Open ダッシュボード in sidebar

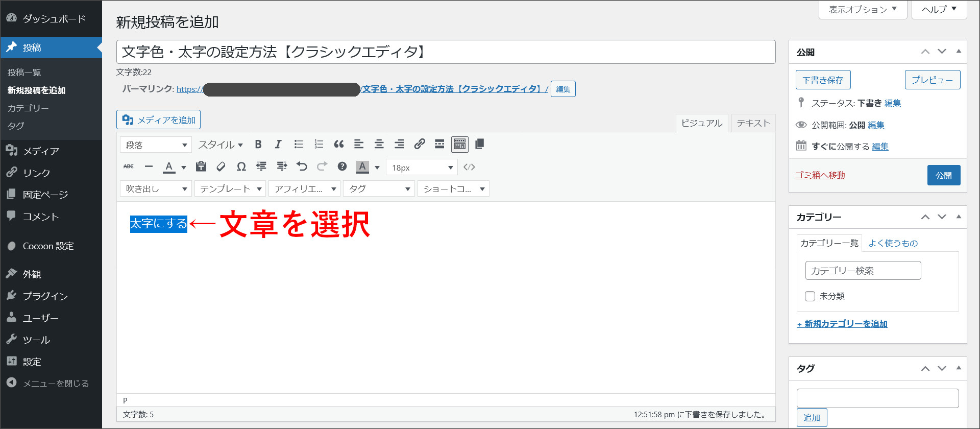pyautogui.click(x=51, y=19)
